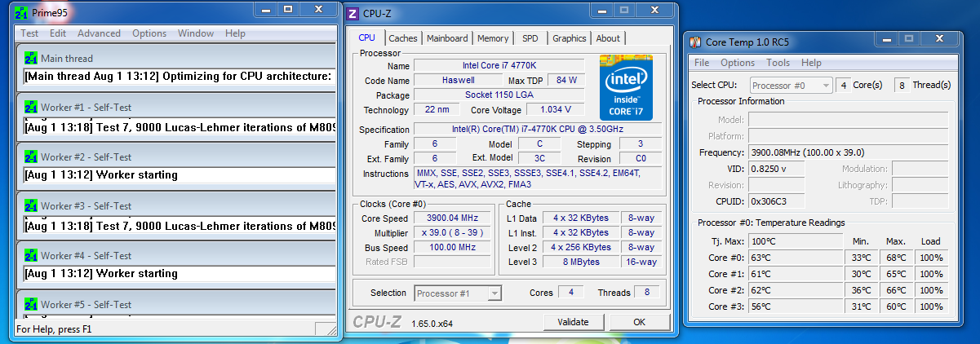
Task: Open Prime95 Options menu
Action: tap(149, 33)
